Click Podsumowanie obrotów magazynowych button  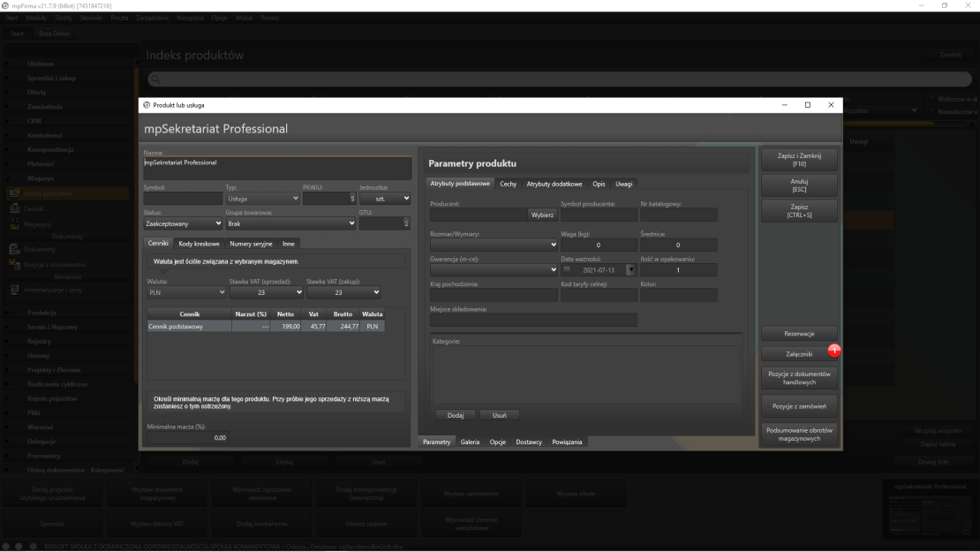(799, 434)
